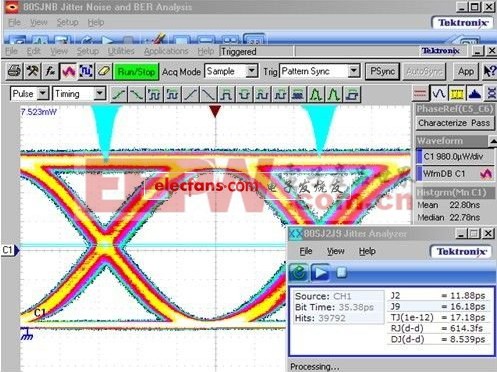
Task: Click the green refresh icon in Jitter Analyzer
Action: click(x=298, y=273)
